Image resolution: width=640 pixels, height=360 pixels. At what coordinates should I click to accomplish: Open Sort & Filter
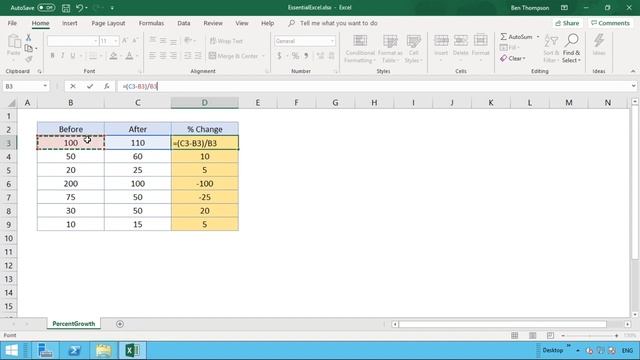pyautogui.click(x=551, y=49)
